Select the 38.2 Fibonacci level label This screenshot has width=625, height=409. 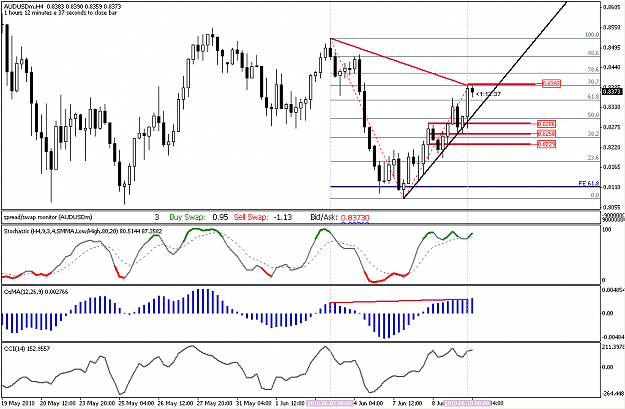pos(593,134)
